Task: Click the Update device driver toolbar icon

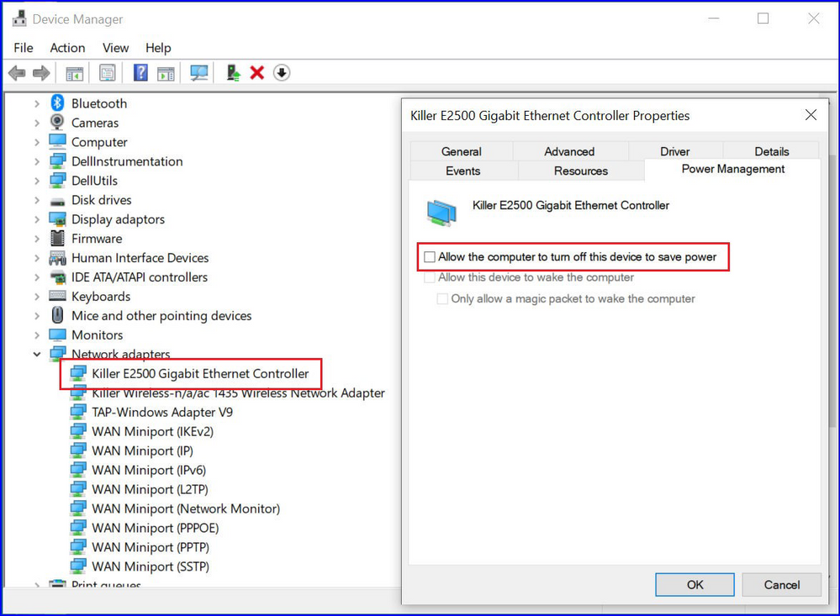Action: (x=233, y=73)
